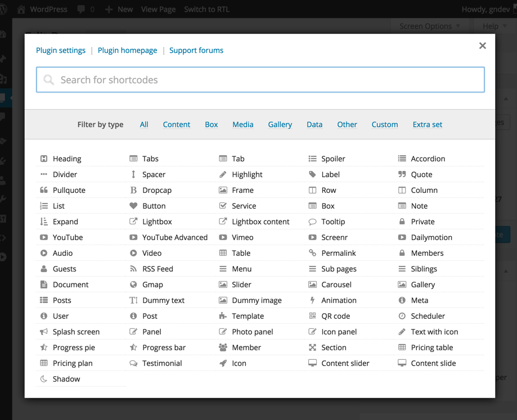
Task: Visit the Support forums link
Action: tap(196, 50)
